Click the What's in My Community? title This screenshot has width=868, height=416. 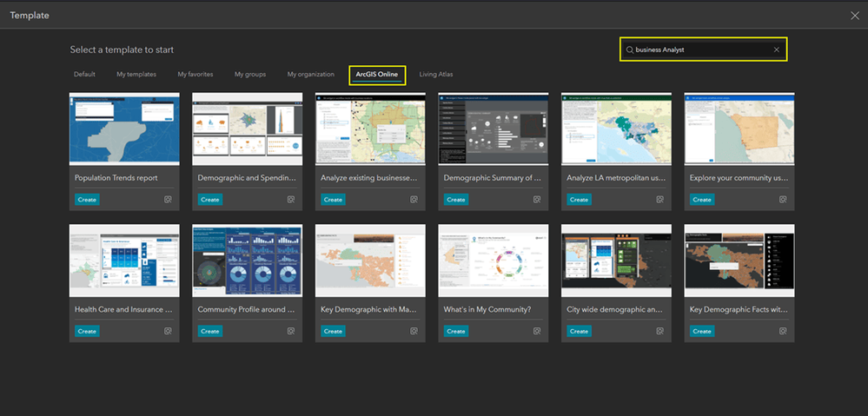[487, 310]
